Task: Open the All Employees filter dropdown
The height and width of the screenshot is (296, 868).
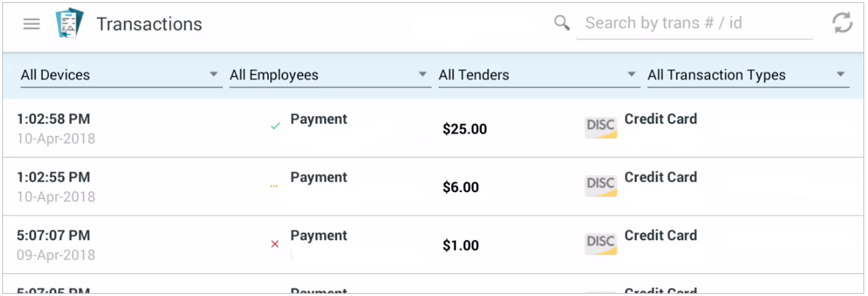Action: (x=330, y=75)
